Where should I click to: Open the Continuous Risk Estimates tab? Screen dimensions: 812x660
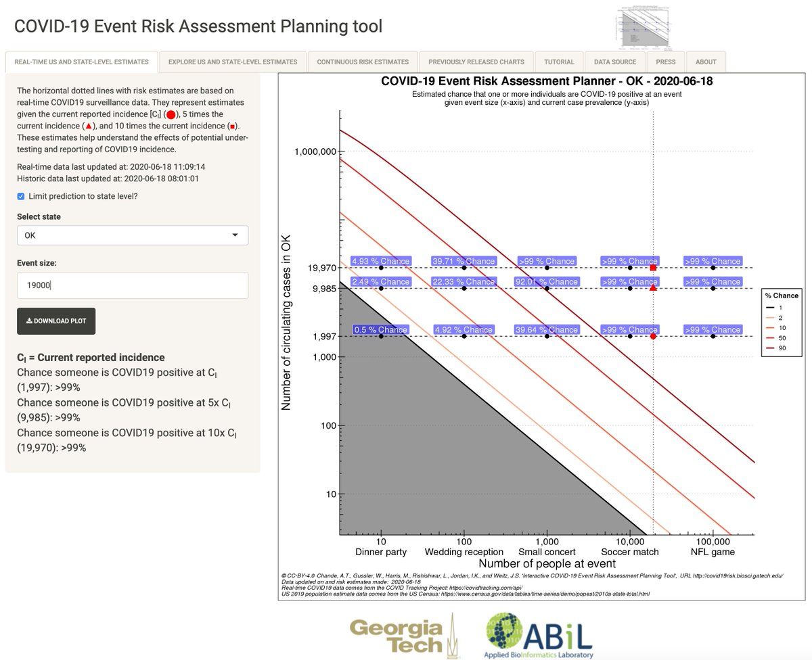(363, 62)
